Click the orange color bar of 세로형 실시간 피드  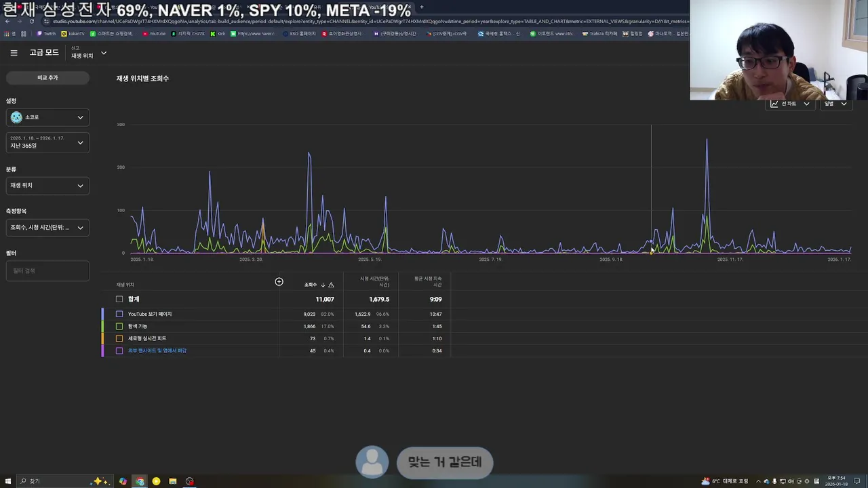[x=103, y=338]
